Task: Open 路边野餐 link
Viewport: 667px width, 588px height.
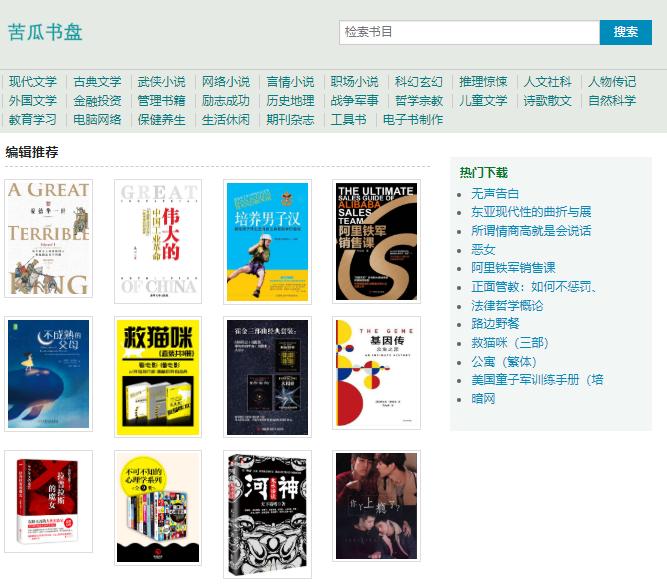Action: (x=495, y=324)
